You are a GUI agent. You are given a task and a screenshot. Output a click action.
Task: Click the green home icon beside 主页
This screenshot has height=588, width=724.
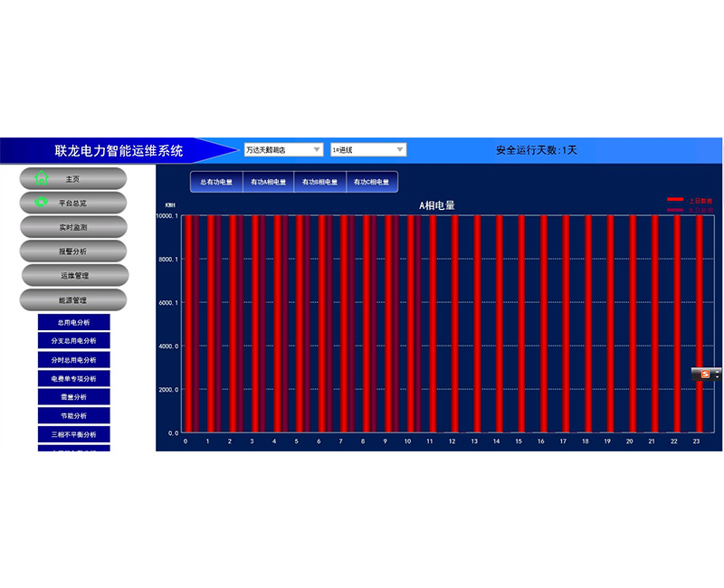41,178
